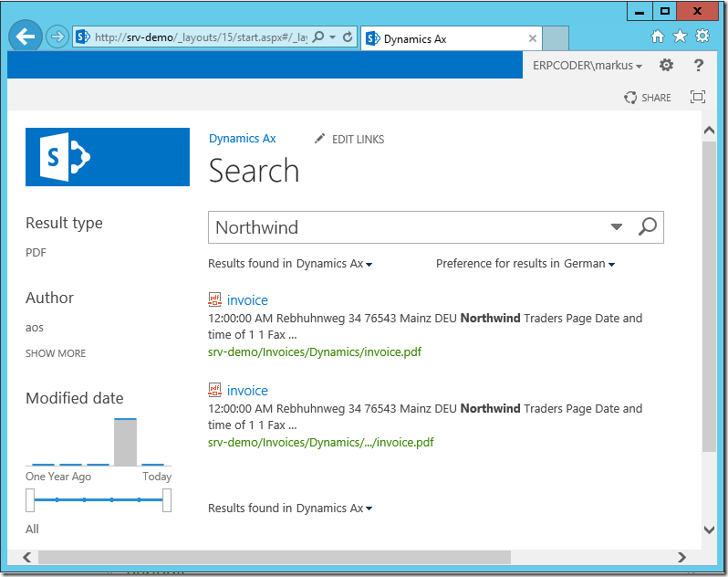
Task: Open srv-demo/Invoices/Dynamics/.../invoice.pdf URL link
Action: (321, 442)
